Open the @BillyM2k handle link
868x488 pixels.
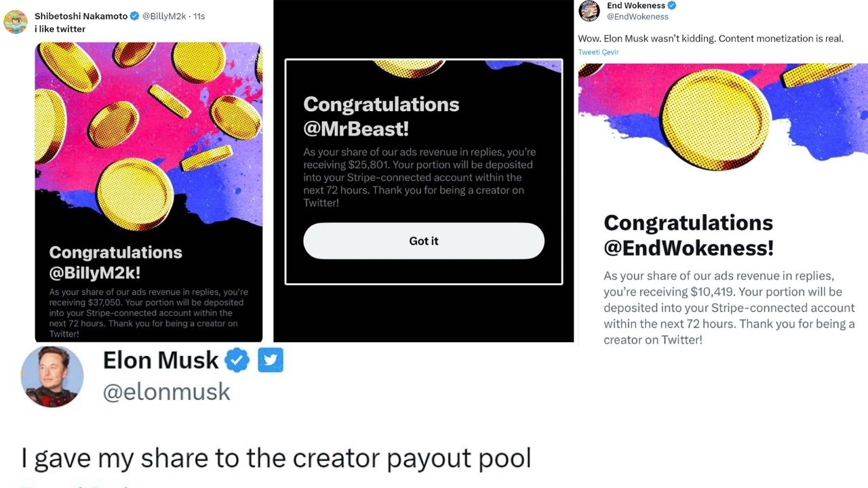163,16
